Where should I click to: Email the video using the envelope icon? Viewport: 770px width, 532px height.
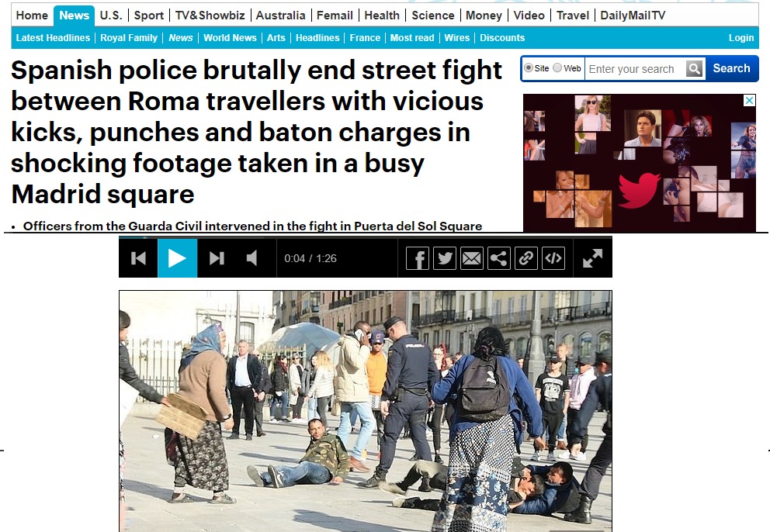click(x=472, y=258)
